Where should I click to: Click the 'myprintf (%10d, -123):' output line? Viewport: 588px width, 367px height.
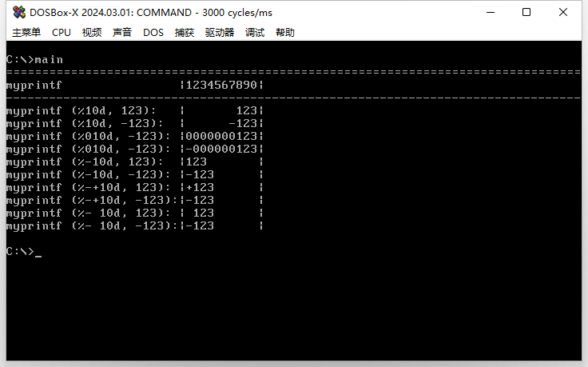tap(135, 123)
